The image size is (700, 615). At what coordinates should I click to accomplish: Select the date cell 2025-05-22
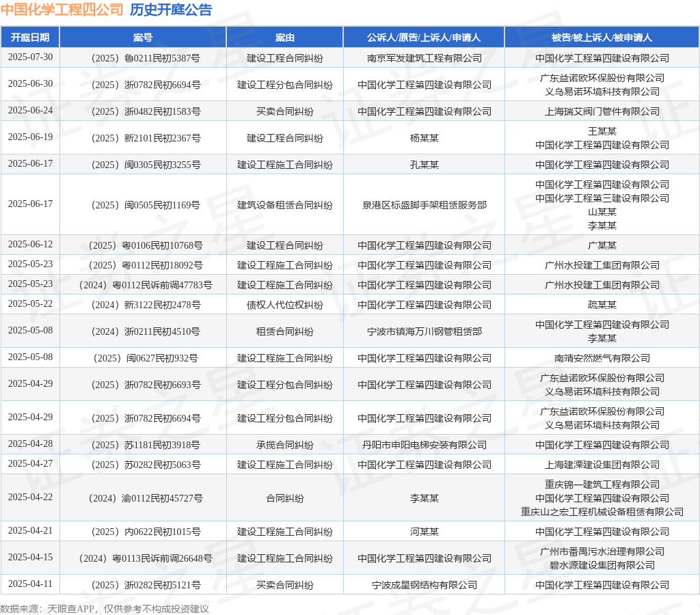(x=30, y=304)
